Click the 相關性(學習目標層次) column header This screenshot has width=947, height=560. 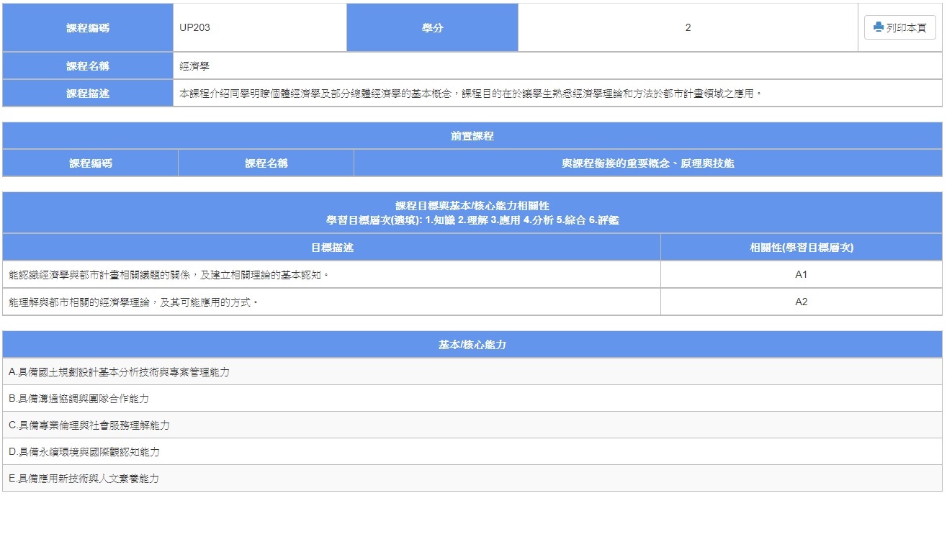[x=801, y=248]
